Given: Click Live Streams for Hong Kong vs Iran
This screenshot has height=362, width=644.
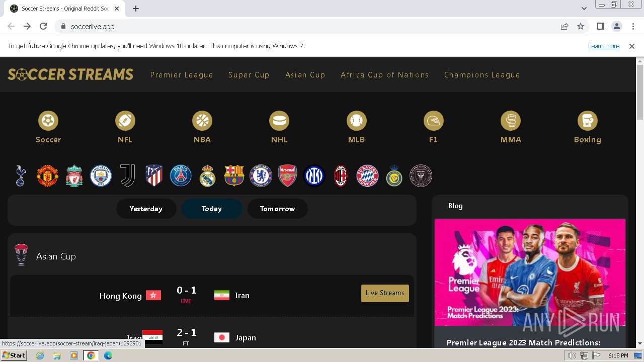Looking at the screenshot, I should click(385, 293).
